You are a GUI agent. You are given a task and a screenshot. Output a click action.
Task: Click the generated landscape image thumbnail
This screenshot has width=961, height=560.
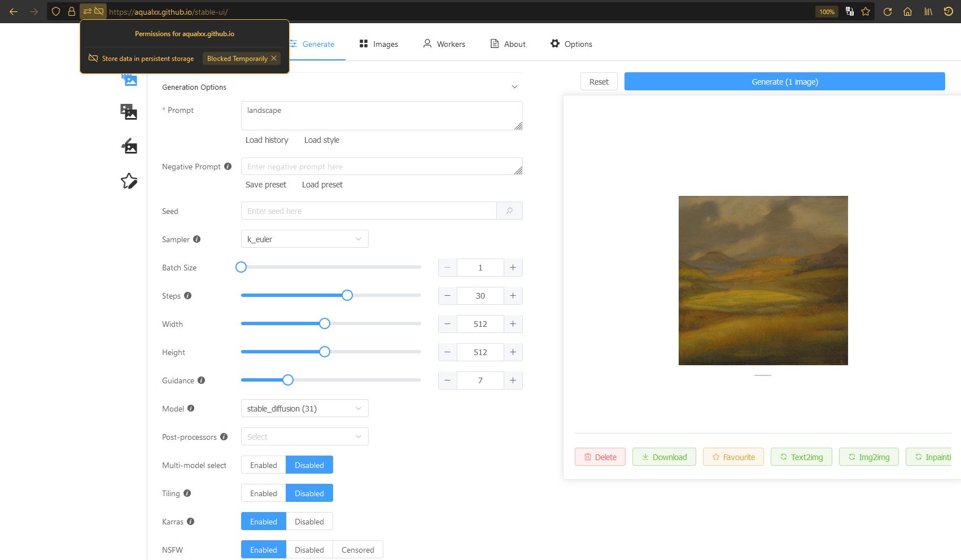763,281
